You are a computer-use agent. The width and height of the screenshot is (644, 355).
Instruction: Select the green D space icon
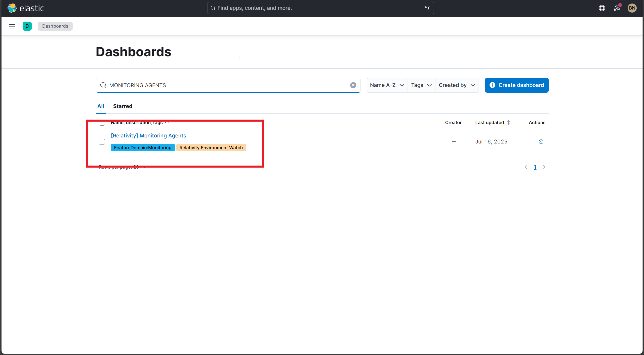[27, 26]
